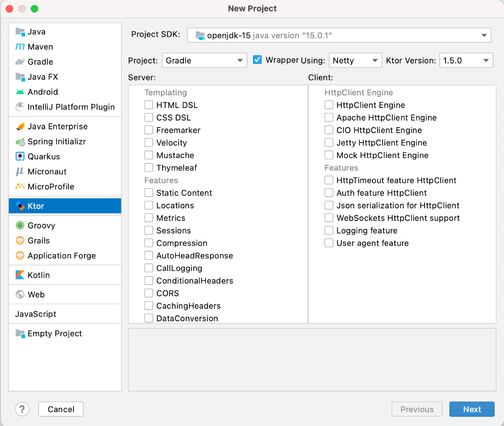Select the IntelliJ Platform Plugin icon

[20, 107]
